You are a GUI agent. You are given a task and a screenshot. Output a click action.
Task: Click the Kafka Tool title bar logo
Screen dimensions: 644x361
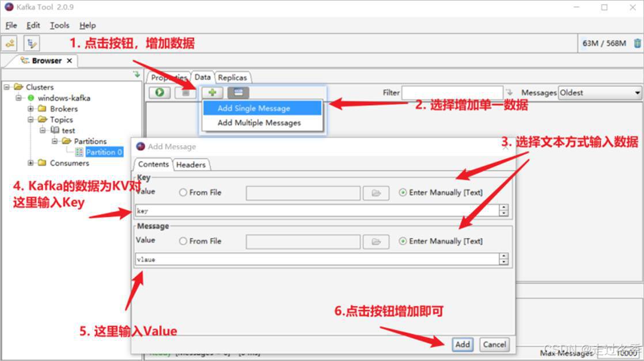pos(9,7)
